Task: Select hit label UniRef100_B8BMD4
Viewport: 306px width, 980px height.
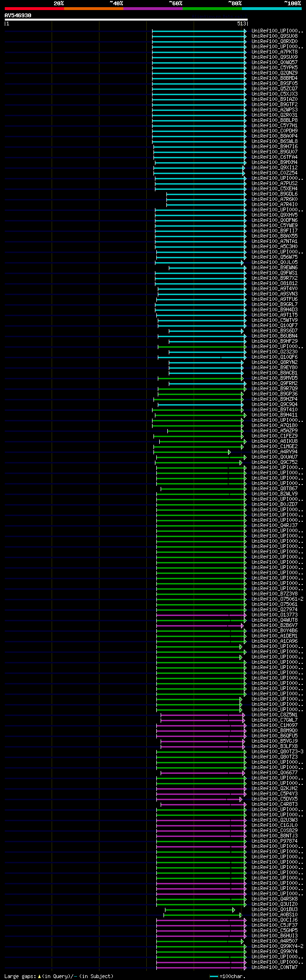Action: 274,78
